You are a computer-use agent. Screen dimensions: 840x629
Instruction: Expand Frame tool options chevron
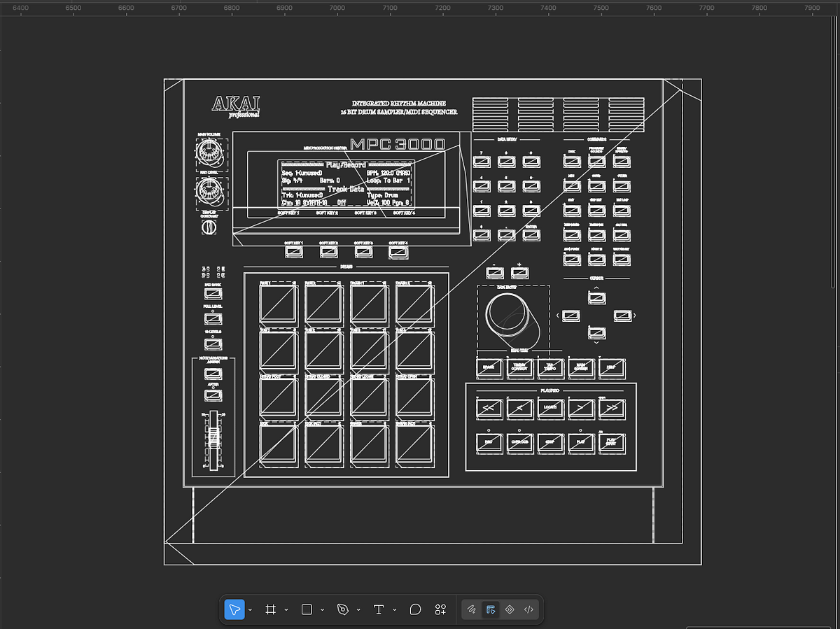click(286, 610)
